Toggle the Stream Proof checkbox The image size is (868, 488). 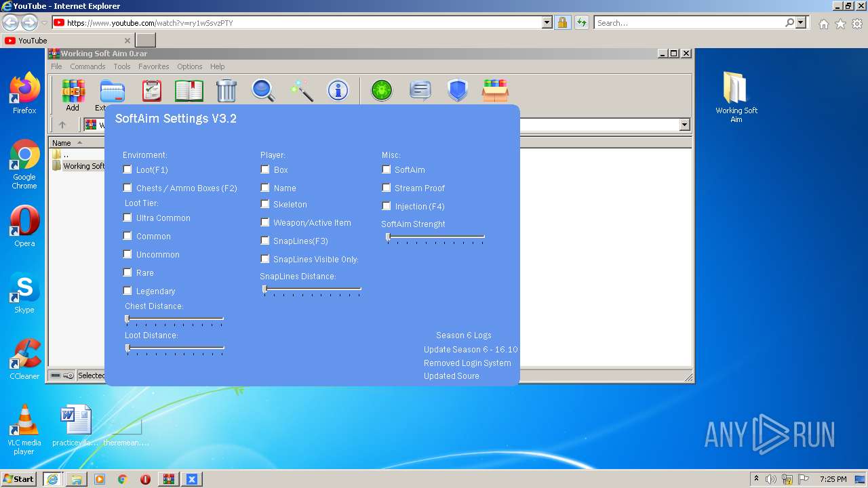(387, 188)
